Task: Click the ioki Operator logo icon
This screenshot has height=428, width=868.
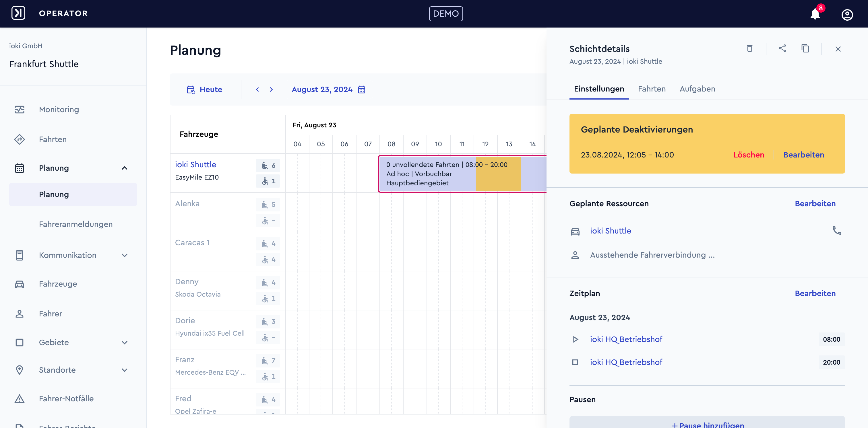Action: pos(18,13)
